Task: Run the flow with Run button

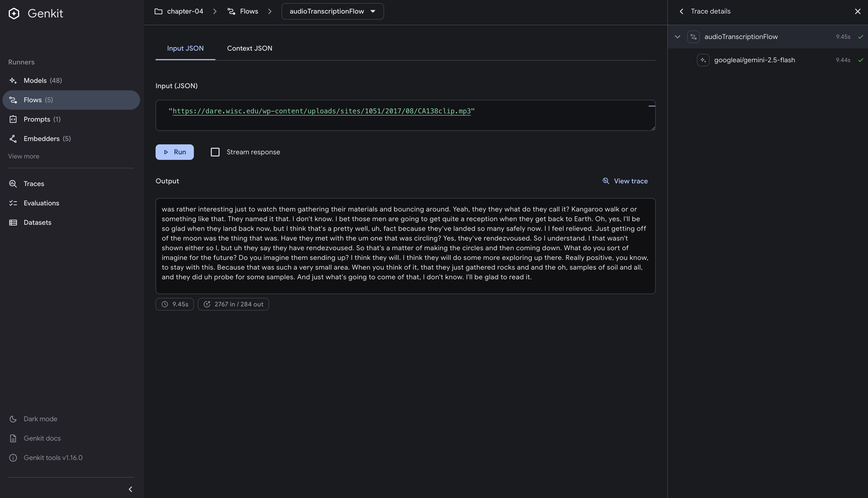Action: (x=174, y=152)
